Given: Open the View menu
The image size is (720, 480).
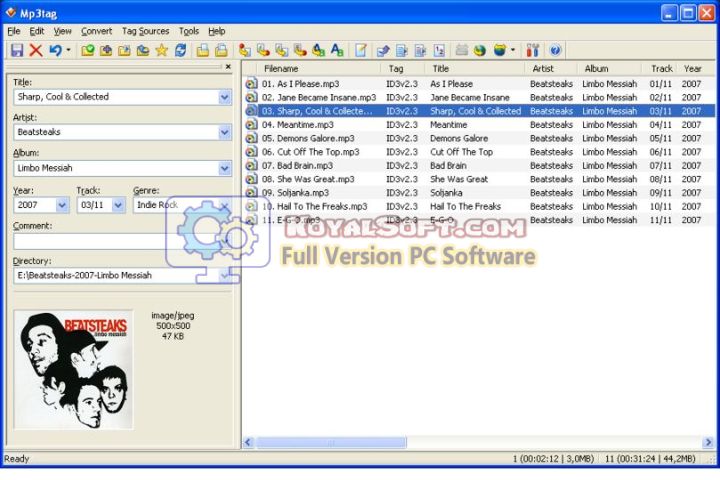Looking at the screenshot, I should 62,31.
